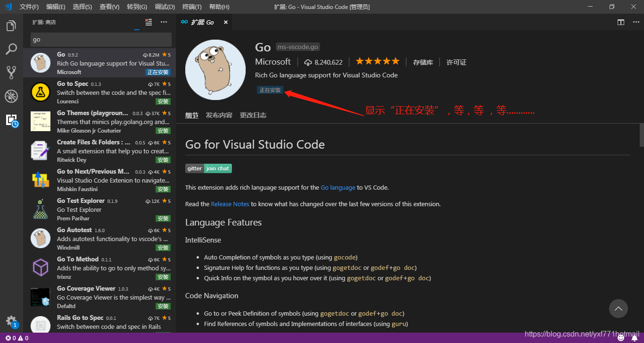Click the Go Themes extension icon

click(41, 121)
